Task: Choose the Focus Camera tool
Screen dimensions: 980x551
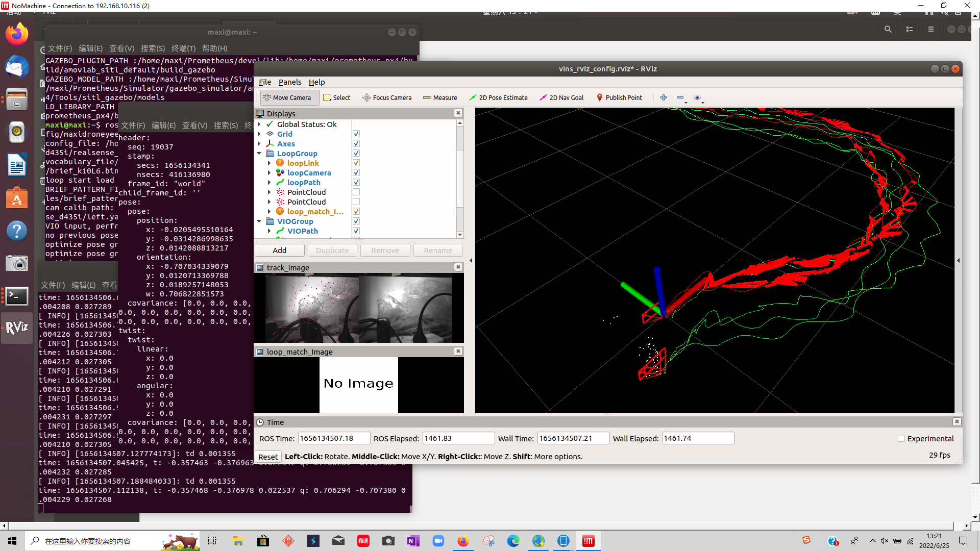Action: click(387, 97)
